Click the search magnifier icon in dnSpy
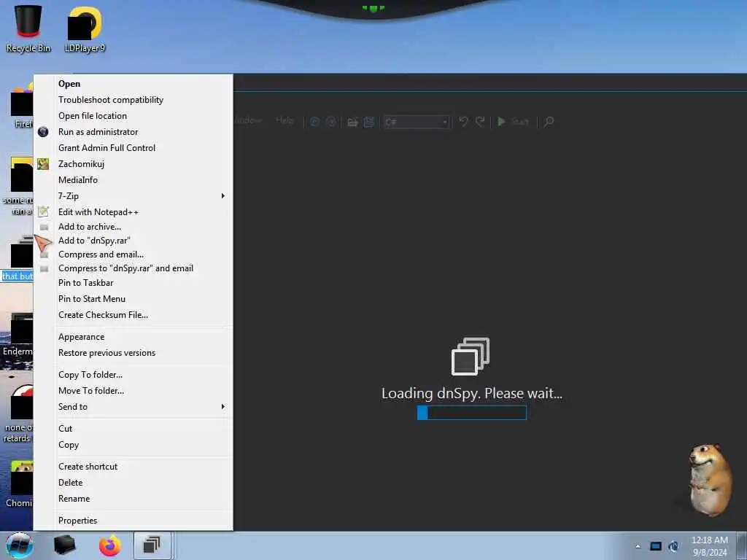The height and width of the screenshot is (560, 747). pyautogui.click(x=549, y=122)
